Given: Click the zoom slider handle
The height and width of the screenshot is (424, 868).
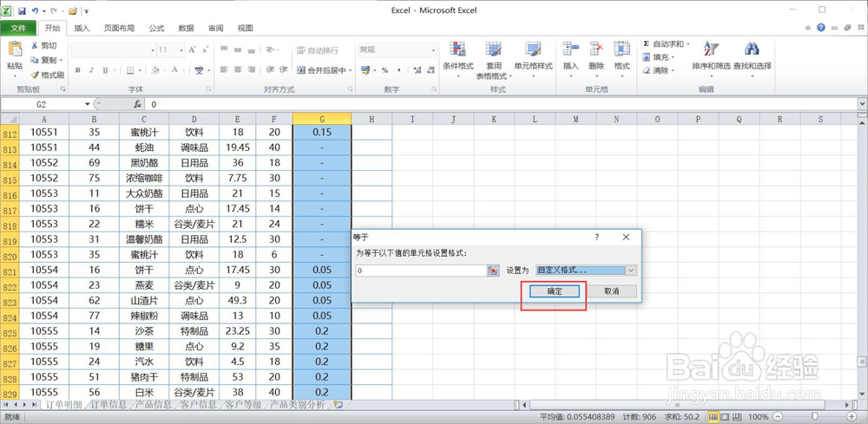Looking at the screenshot, I should 815,417.
